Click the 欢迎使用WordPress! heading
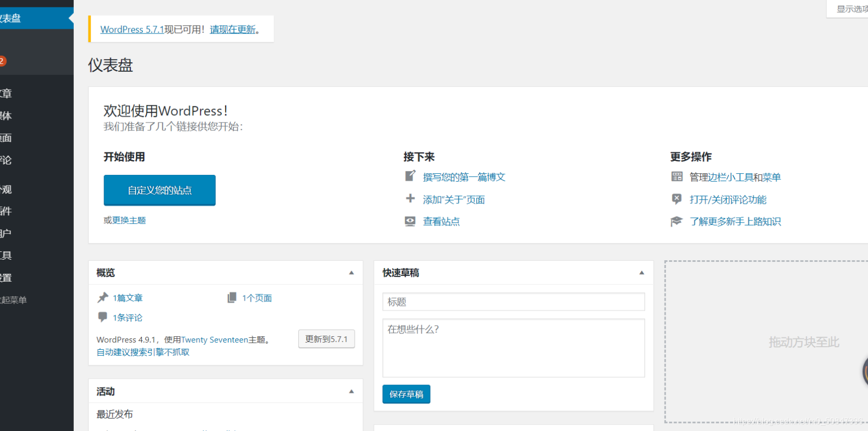 click(x=165, y=110)
